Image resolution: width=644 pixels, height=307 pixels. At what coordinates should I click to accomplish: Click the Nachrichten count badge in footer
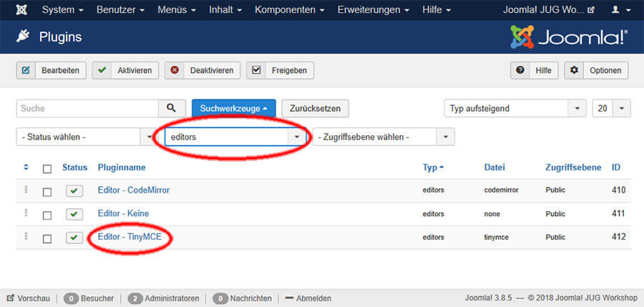[220, 298]
